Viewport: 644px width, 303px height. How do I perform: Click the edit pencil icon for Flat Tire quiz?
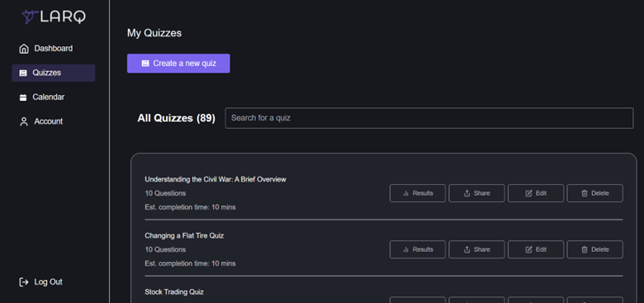tap(528, 249)
